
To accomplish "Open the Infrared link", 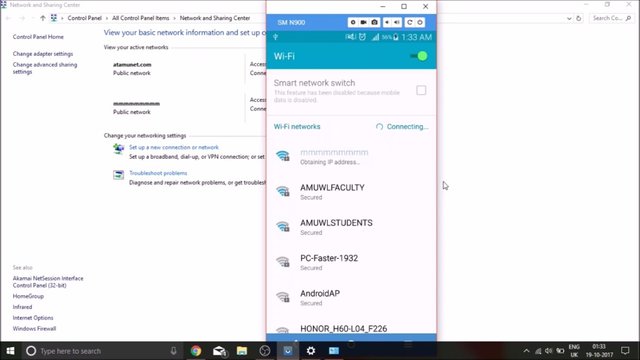I will [22, 307].
